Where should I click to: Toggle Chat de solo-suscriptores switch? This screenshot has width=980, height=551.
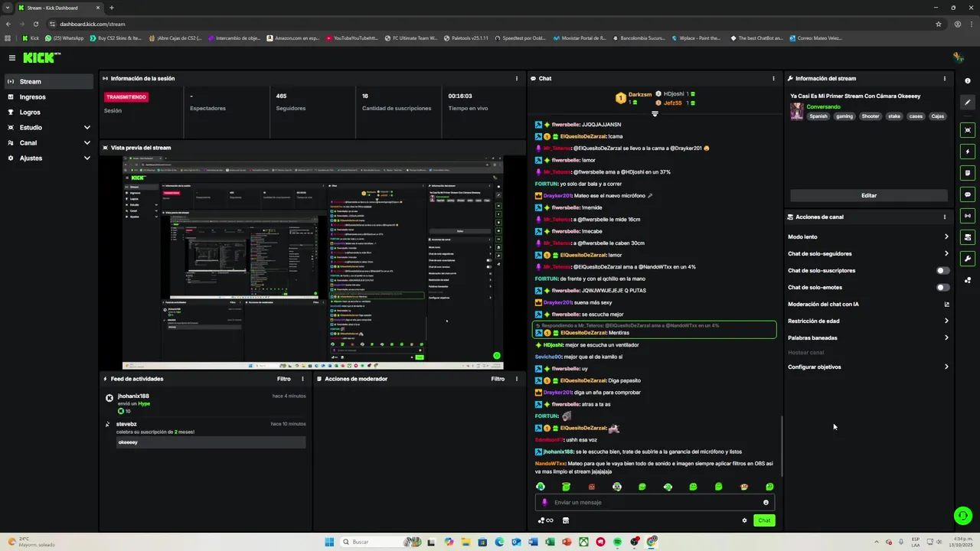coord(943,270)
